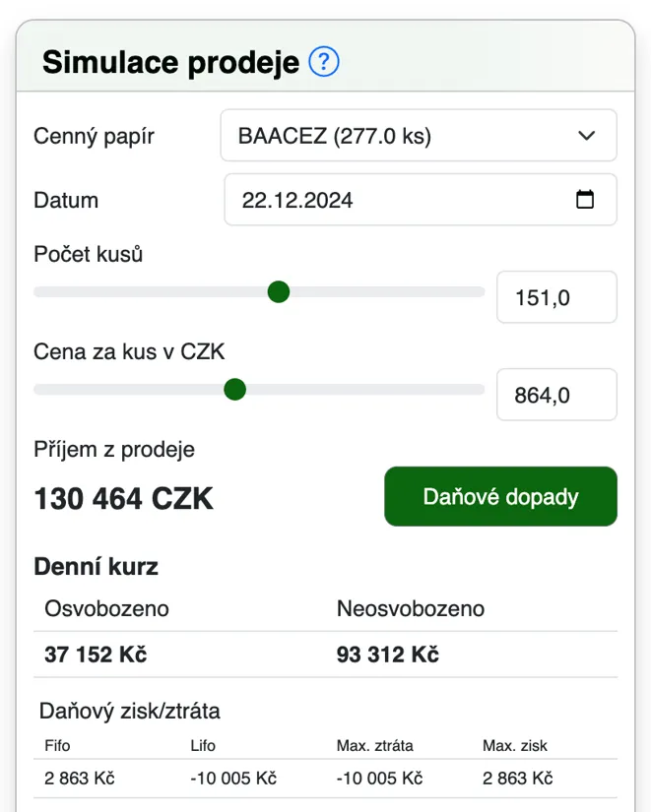Click the Cena za kus slider handle
The width and height of the screenshot is (651, 812).
[x=234, y=390]
